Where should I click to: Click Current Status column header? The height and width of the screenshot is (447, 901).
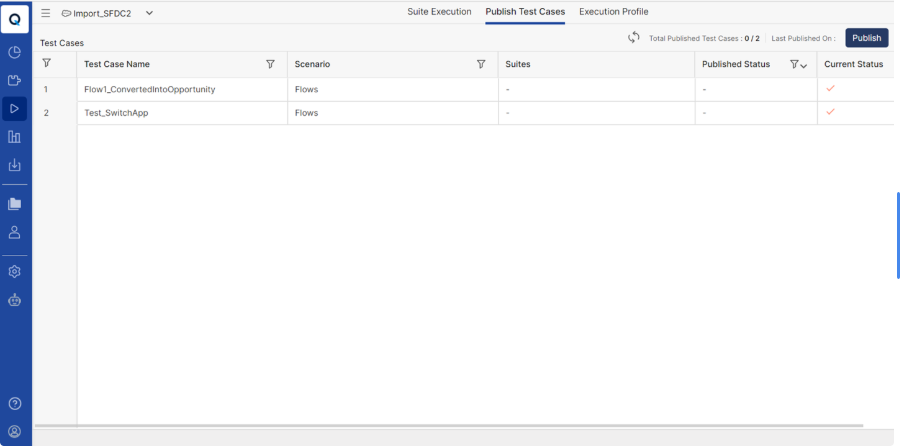[853, 64]
